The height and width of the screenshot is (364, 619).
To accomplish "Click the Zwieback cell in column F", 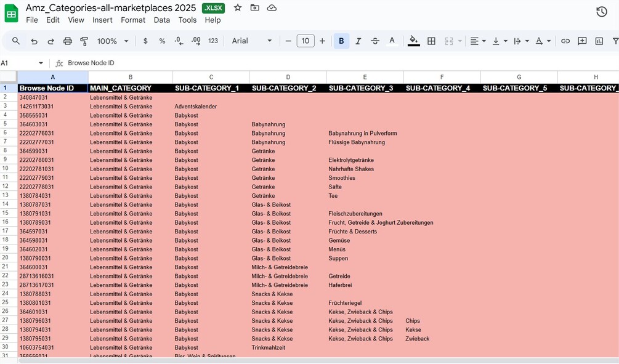I will [442, 338].
